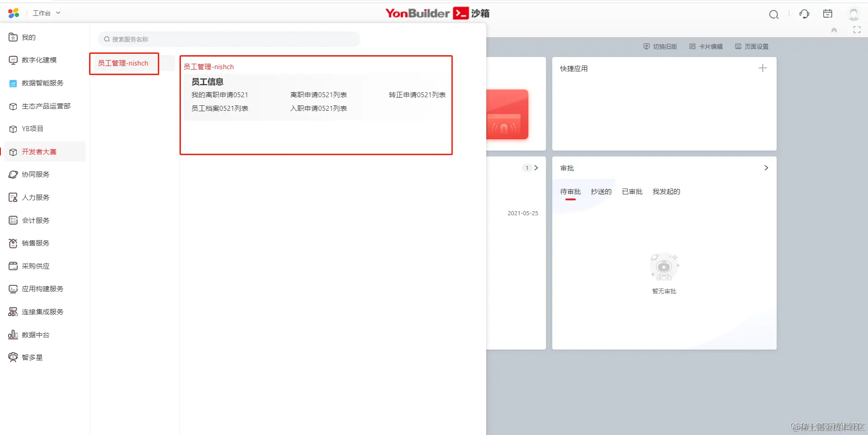
Task: Open 数字化建模 menu label
Action: [x=39, y=60]
